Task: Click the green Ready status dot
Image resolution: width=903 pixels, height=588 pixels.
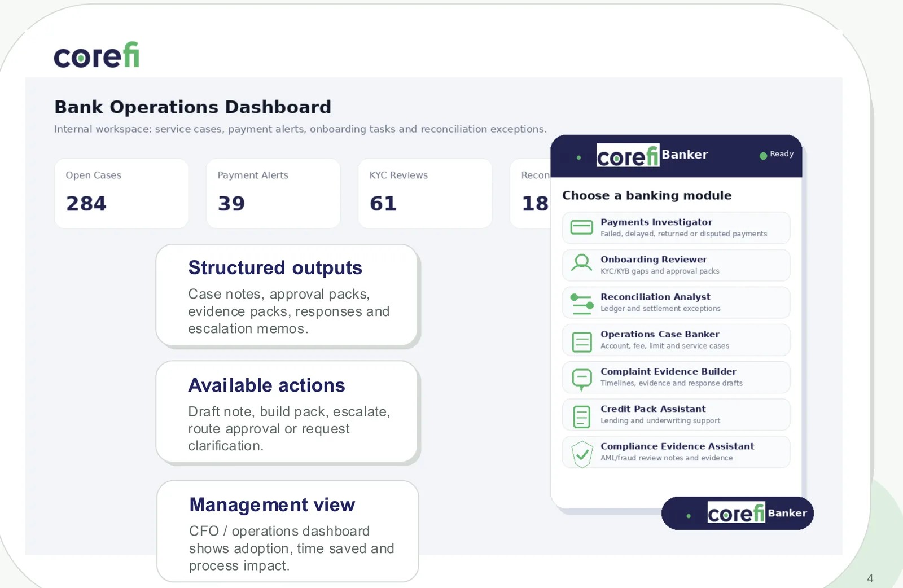Action: (763, 156)
